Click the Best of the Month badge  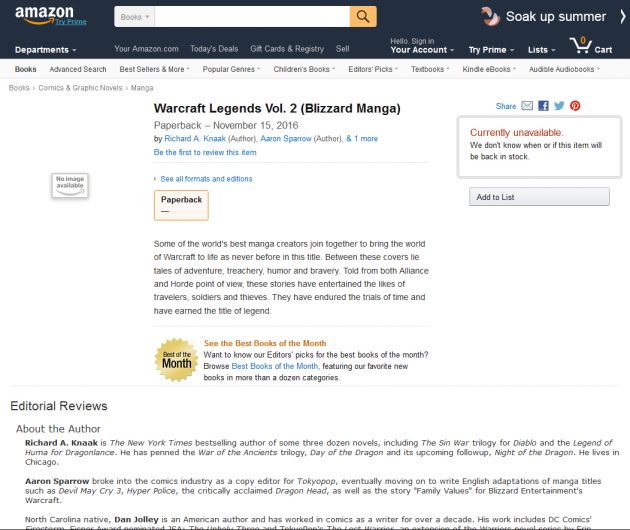coord(176,360)
